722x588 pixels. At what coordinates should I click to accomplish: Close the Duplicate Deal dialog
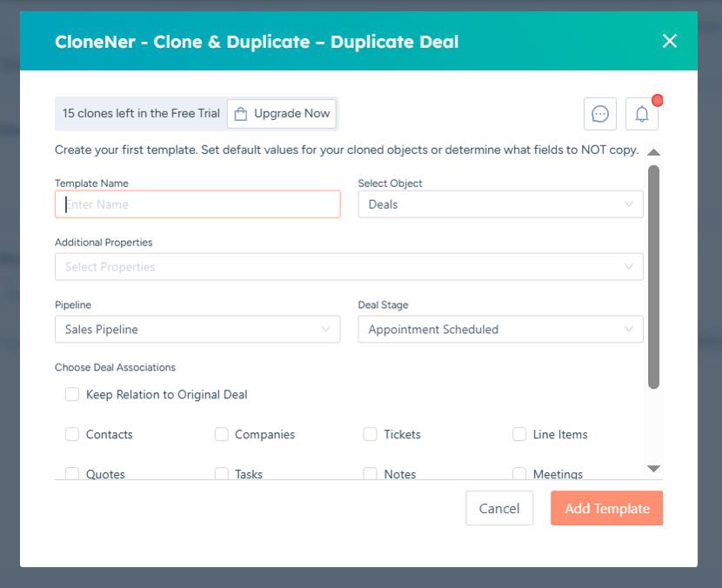pos(670,41)
